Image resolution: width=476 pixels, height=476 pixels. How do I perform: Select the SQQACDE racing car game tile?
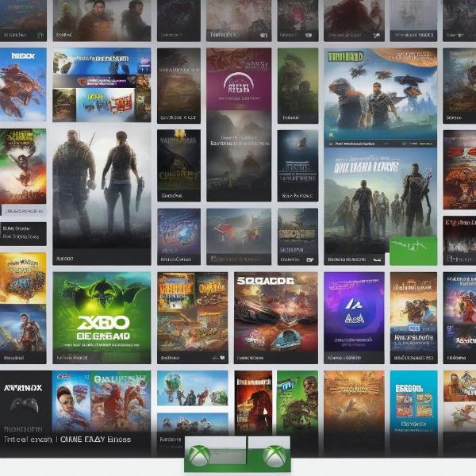click(276, 317)
